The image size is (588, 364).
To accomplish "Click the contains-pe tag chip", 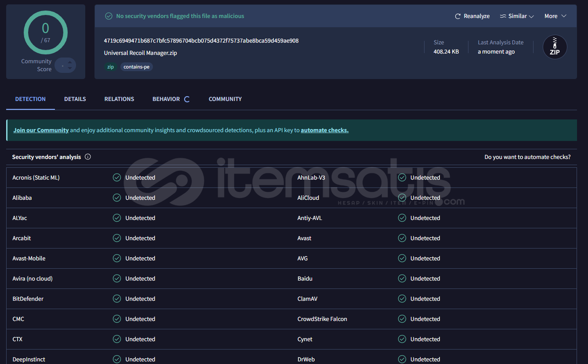I will pyautogui.click(x=137, y=67).
